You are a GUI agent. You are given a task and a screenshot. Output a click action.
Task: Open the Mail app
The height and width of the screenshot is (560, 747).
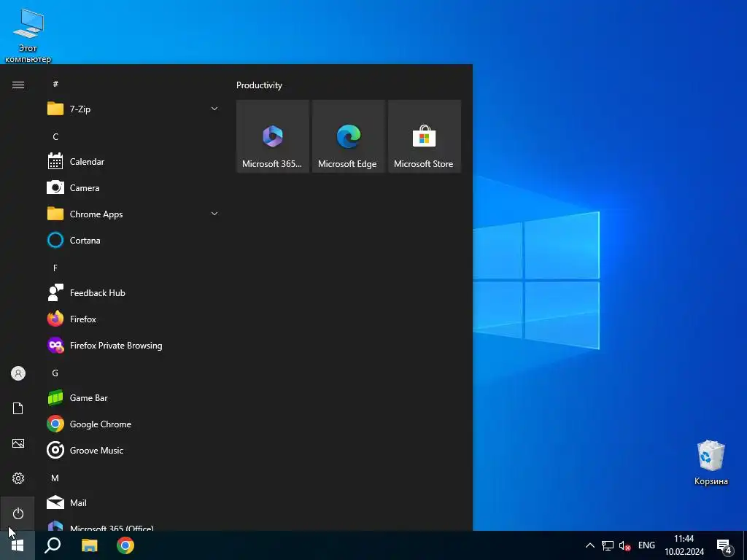133,503
